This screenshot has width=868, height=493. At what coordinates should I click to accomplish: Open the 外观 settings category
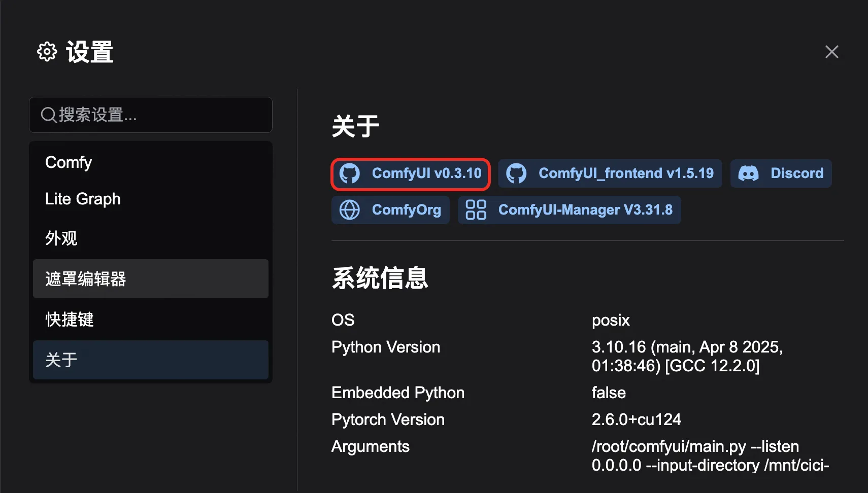[151, 238]
